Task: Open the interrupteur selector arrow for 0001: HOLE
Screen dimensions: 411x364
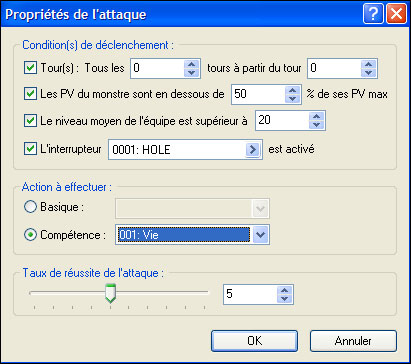Action: [252, 149]
